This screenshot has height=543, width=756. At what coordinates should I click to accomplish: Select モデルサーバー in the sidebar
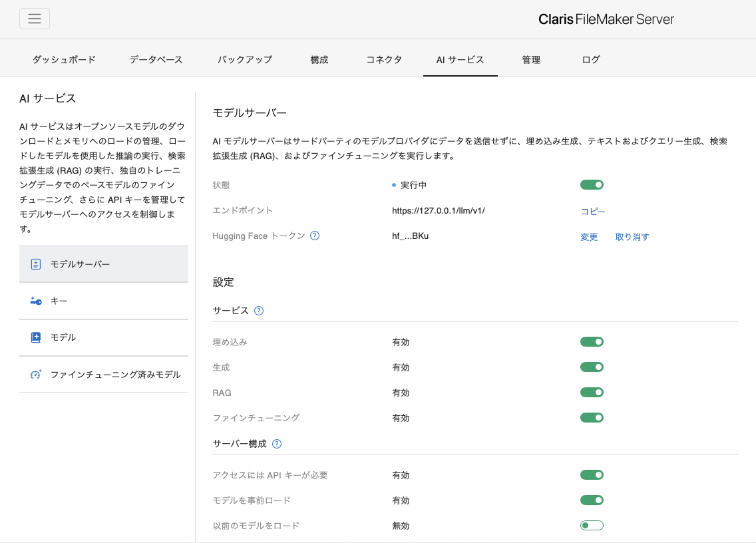[x=104, y=264]
